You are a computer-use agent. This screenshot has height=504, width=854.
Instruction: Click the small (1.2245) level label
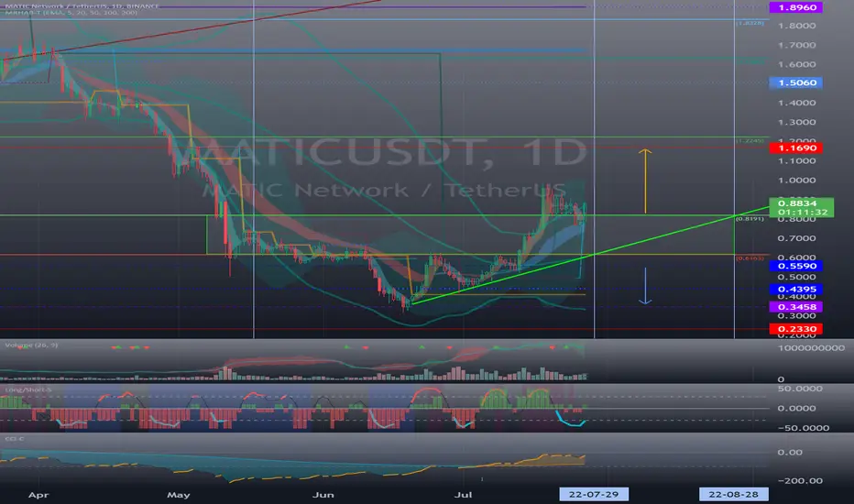click(x=750, y=140)
